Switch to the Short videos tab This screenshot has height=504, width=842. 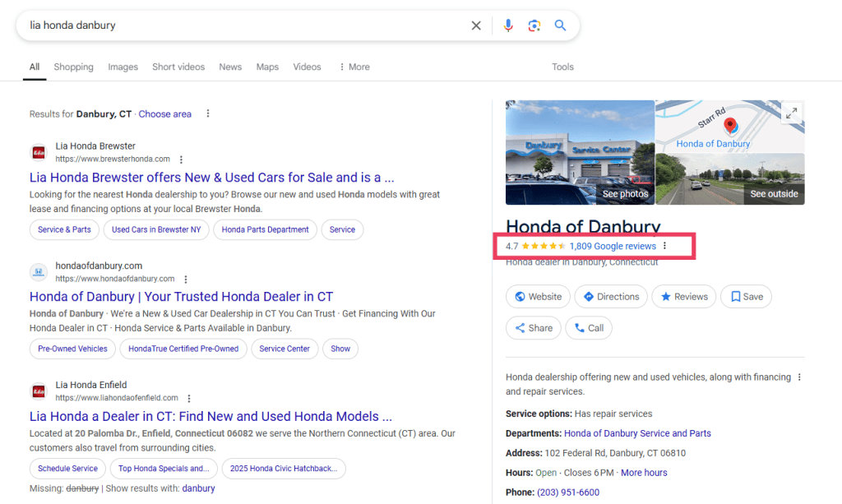(178, 67)
